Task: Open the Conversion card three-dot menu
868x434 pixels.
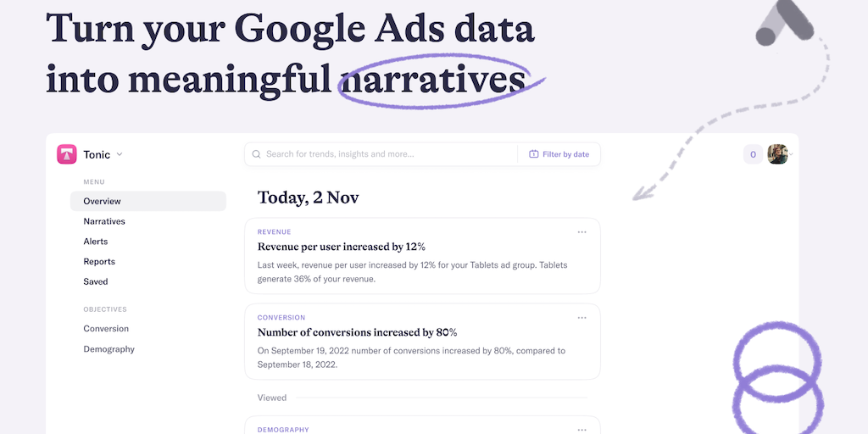Action: (581, 318)
